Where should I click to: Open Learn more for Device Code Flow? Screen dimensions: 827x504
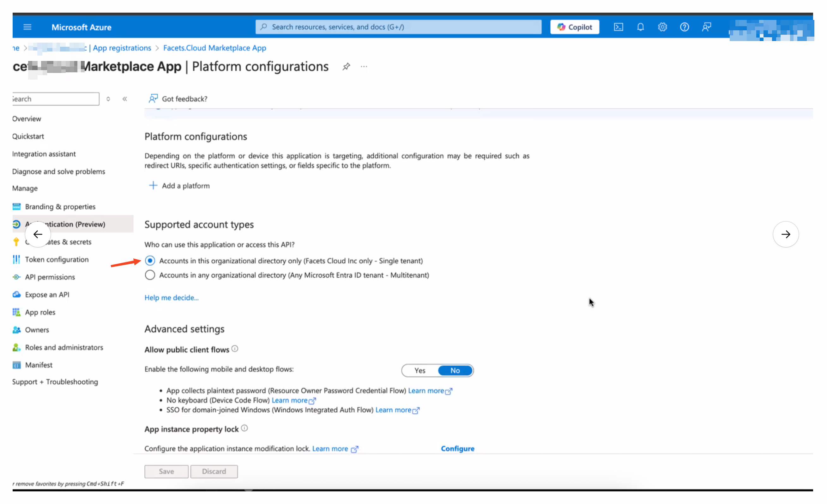(294, 400)
